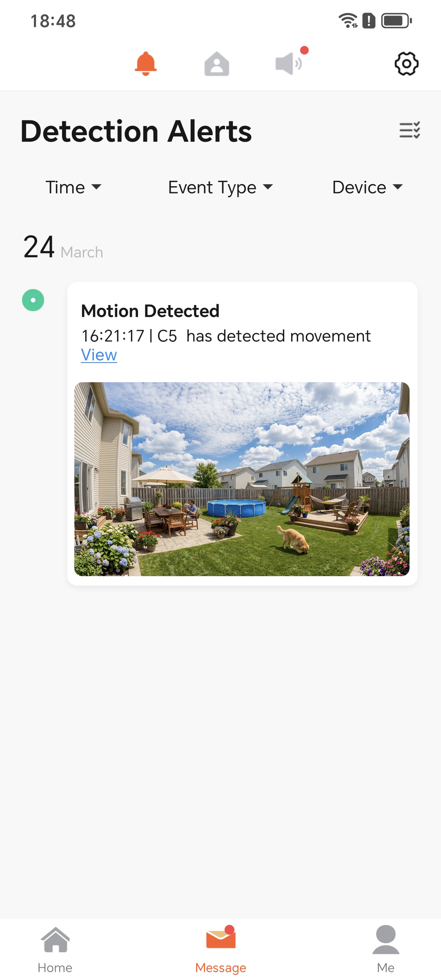Tap the Detection Alerts heading
This screenshot has height=980, width=441.
pyautogui.click(x=136, y=131)
